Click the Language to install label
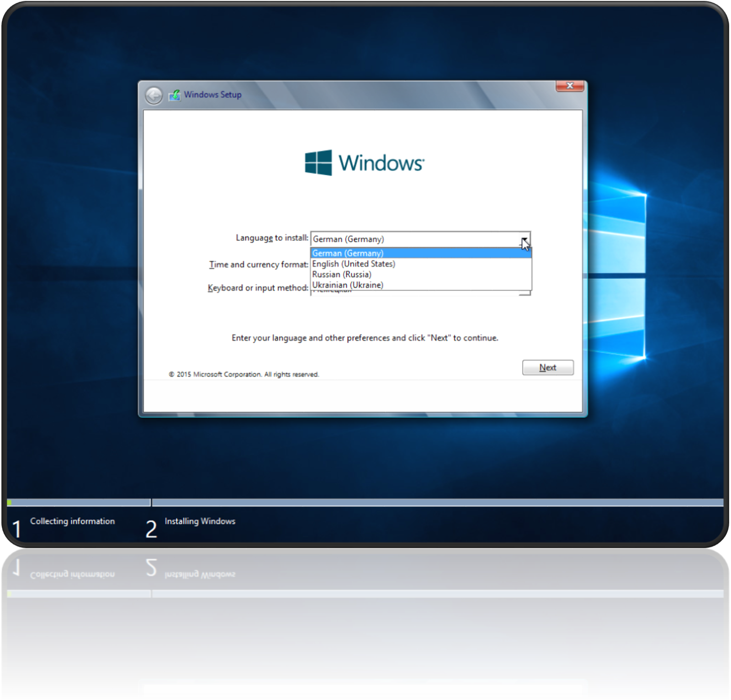This screenshot has width=731, height=700. (x=272, y=238)
